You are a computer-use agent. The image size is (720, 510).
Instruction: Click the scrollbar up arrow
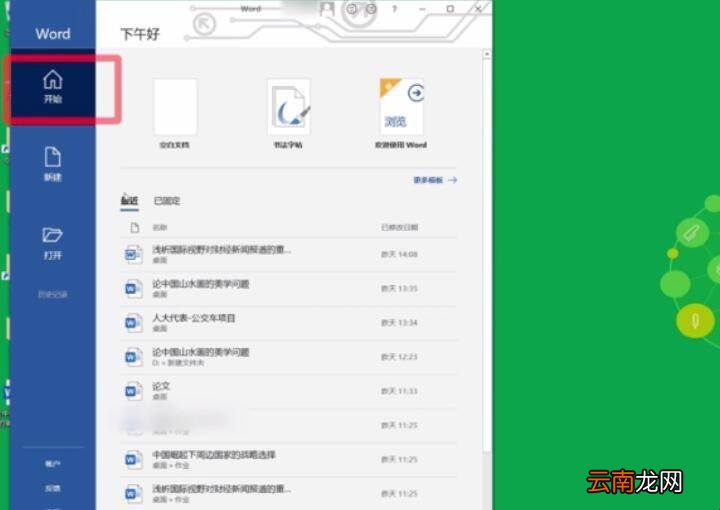point(487,55)
